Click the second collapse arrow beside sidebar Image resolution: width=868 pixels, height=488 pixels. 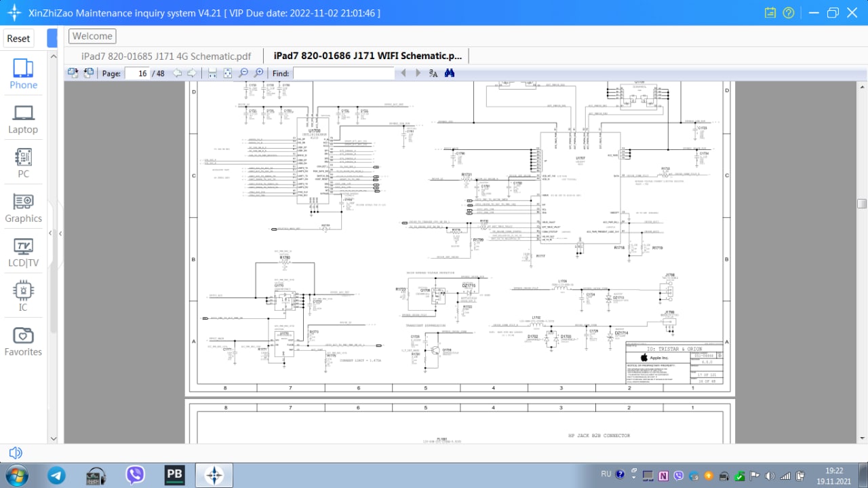click(x=60, y=233)
